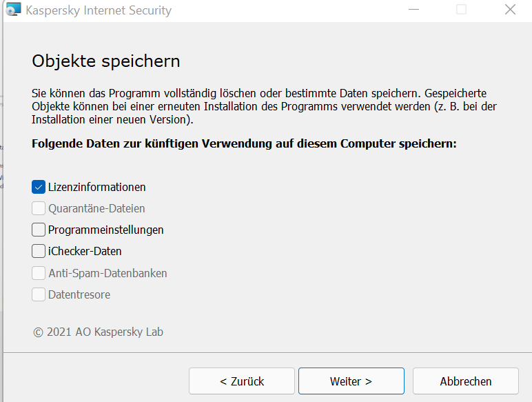Go back with the Zurück button
This screenshot has height=402, width=532.
242,381
